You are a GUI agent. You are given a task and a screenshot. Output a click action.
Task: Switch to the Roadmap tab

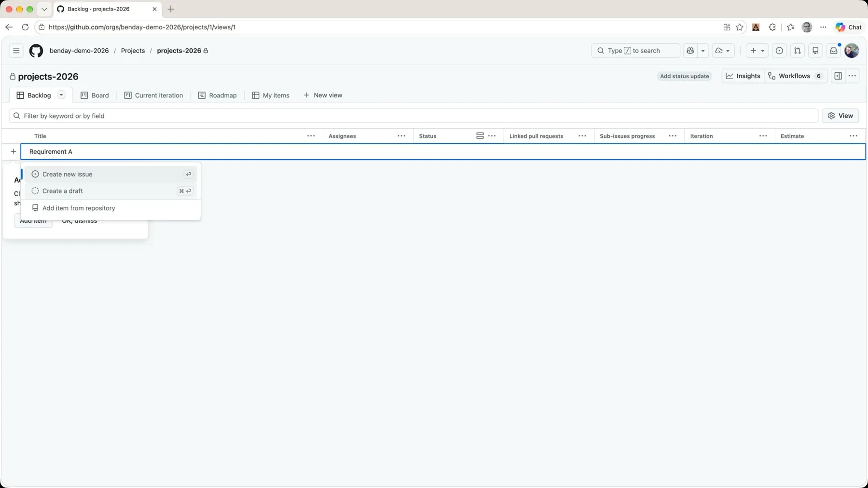coord(218,95)
